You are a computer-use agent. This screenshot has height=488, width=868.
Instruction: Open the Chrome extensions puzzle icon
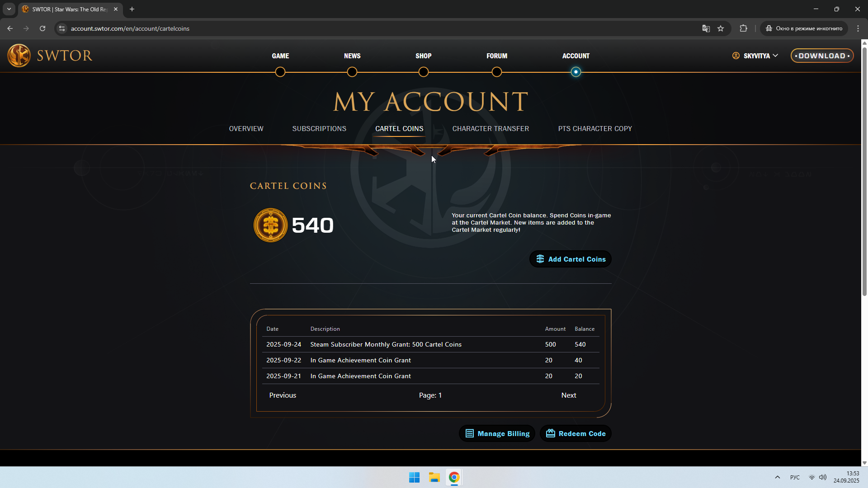[743, 28]
